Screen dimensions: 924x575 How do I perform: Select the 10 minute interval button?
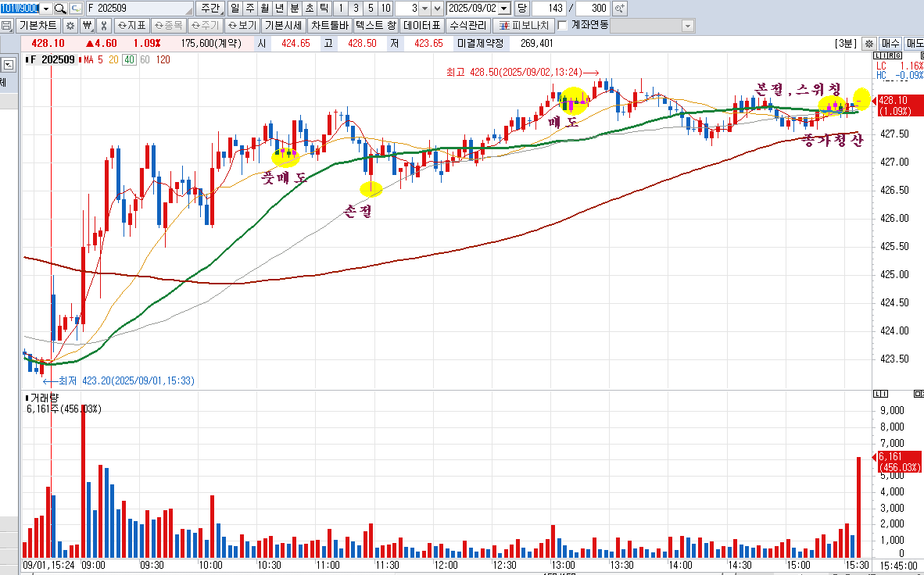click(385, 9)
